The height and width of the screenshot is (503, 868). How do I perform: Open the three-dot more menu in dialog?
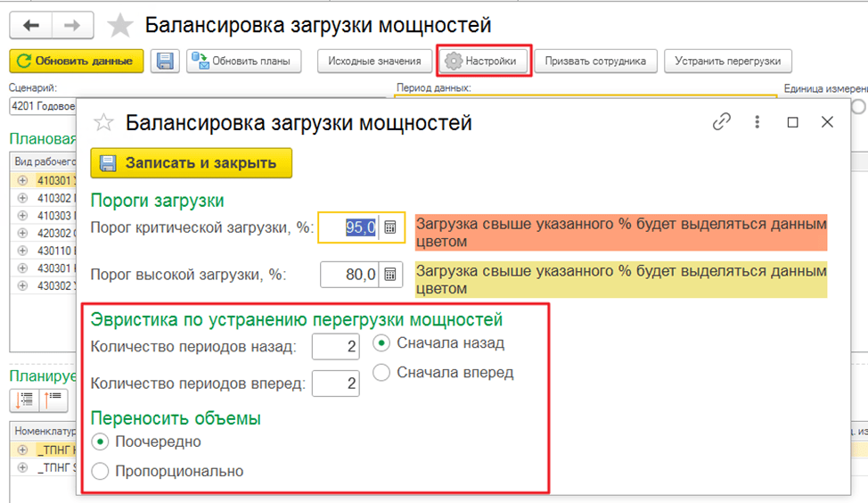tap(757, 122)
